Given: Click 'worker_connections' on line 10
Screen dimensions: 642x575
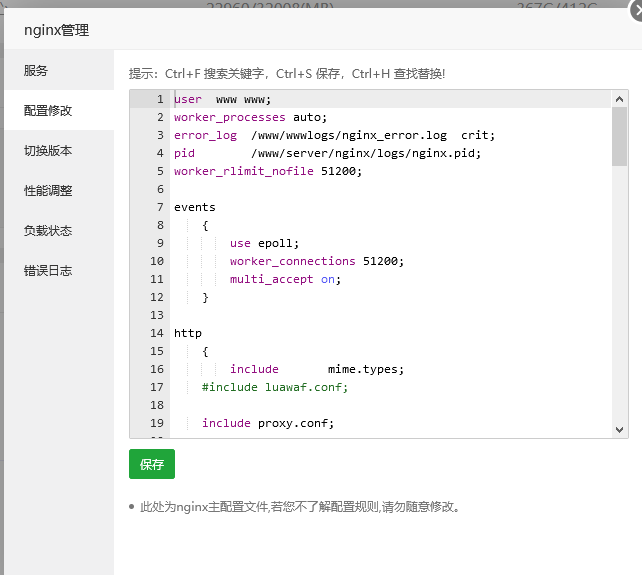Looking at the screenshot, I should [x=292, y=261].
